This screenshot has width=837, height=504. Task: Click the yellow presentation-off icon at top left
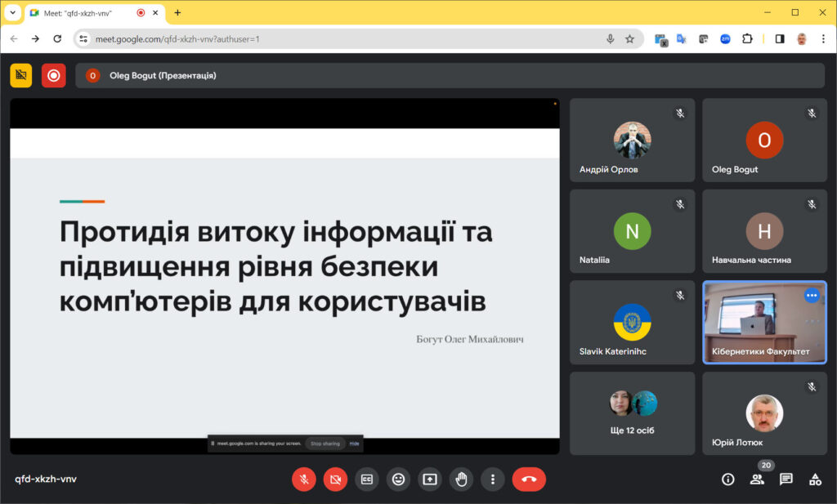(x=21, y=75)
